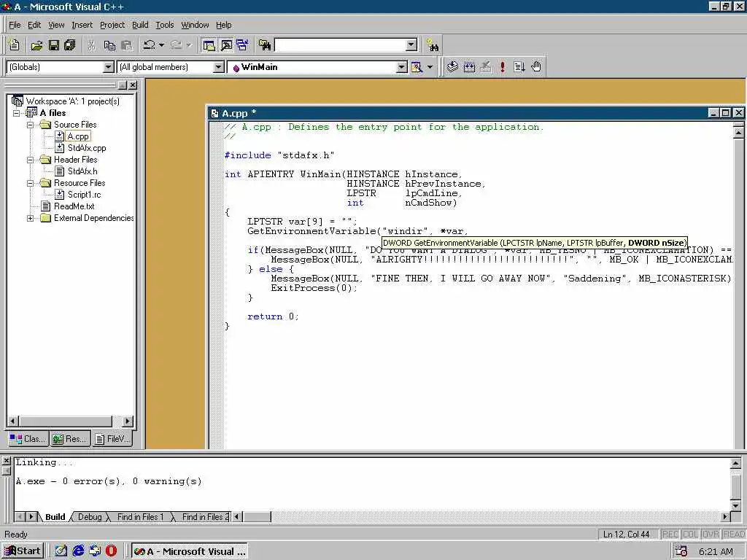The width and height of the screenshot is (747, 560).
Task: Click the taskbar clock showing 6:21 AM
Action: coord(716,551)
